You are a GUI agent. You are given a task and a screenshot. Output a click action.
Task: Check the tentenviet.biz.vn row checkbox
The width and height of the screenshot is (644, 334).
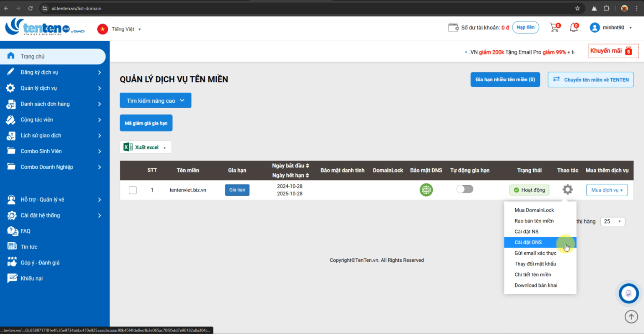point(132,190)
